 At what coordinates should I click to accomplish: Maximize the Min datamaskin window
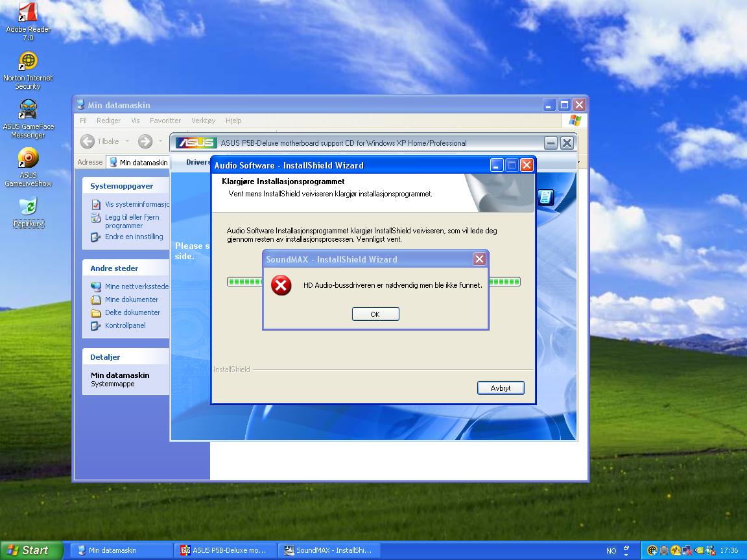tap(565, 105)
